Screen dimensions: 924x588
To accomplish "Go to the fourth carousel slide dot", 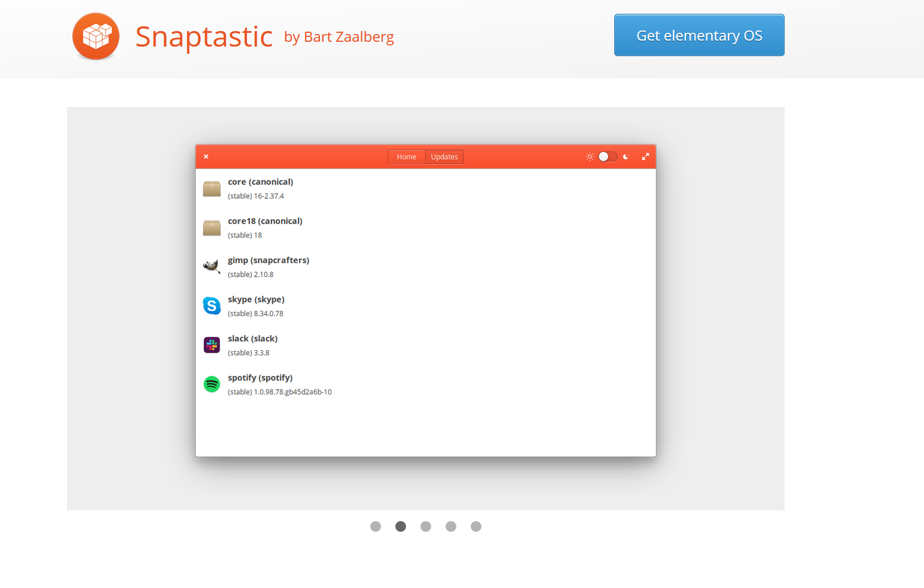I will click(x=451, y=526).
